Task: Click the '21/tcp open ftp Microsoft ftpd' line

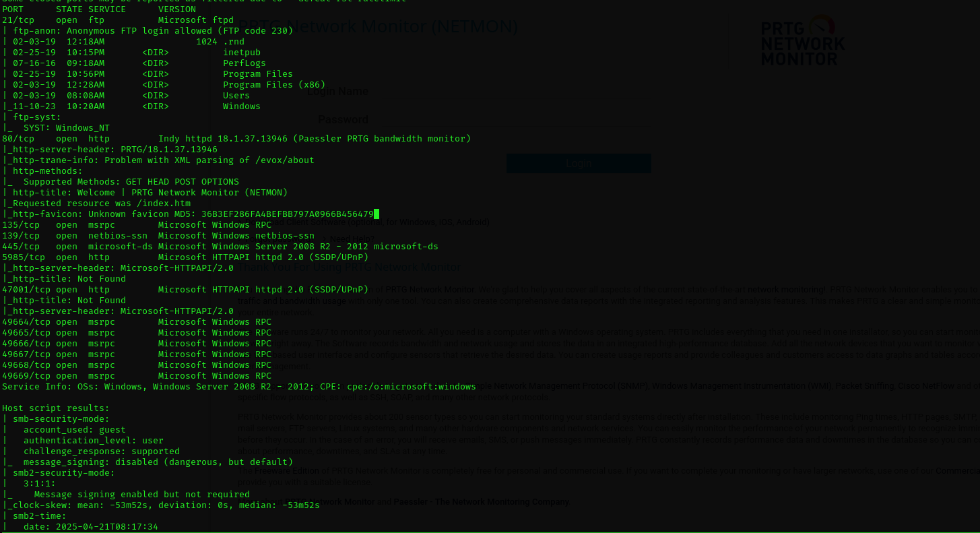Action: pyautogui.click(x=118, y=20)
